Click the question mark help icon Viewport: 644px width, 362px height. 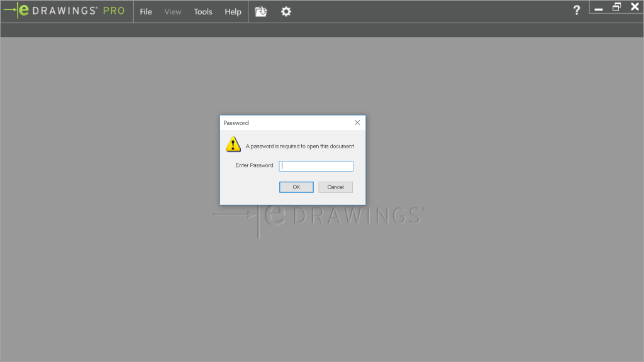[576, 10]
